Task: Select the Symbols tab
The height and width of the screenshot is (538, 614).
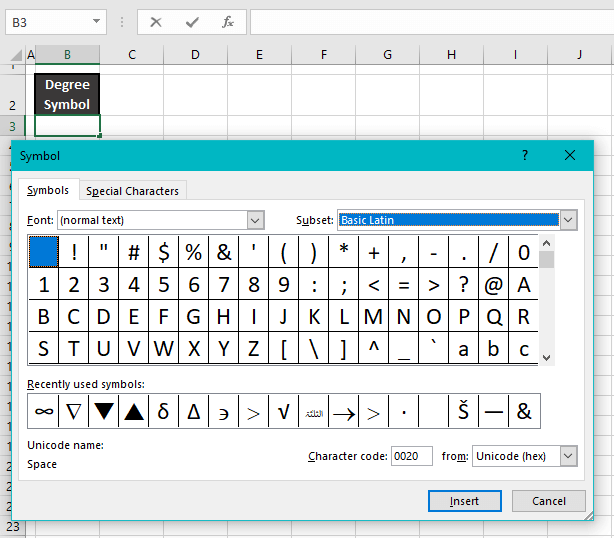Action: 48,191
